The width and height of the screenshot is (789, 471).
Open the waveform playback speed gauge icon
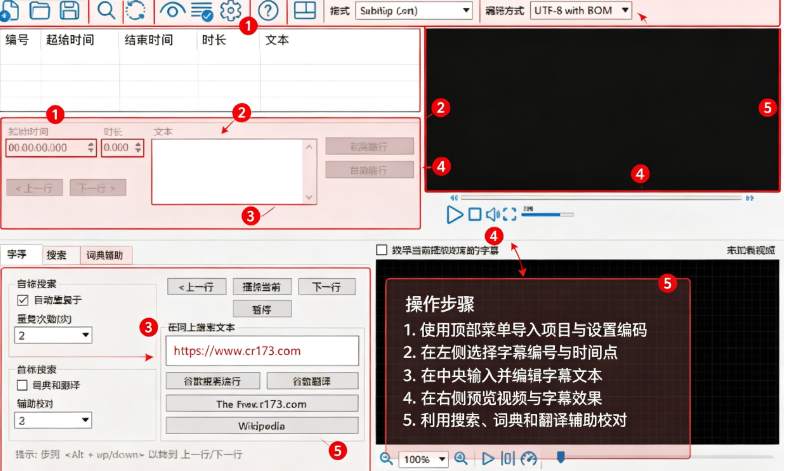pyautogui.click(x=529, y=458)
